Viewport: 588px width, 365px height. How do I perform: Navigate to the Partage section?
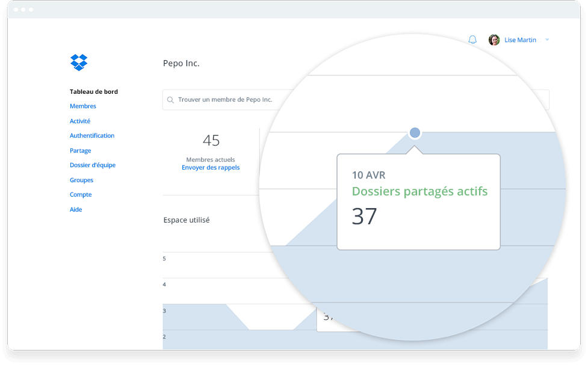pyautogui.click(x=81, y=151)
